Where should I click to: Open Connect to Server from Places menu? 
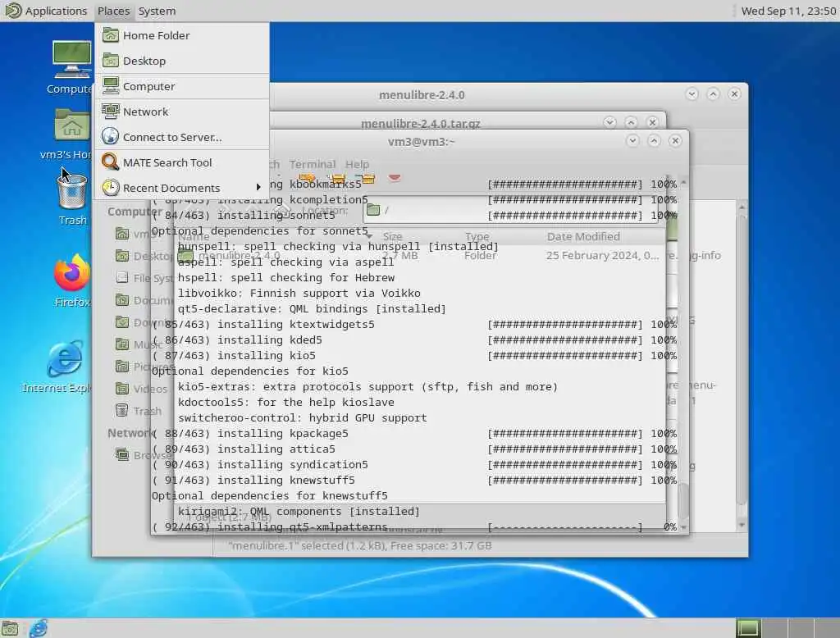point(182,137)
